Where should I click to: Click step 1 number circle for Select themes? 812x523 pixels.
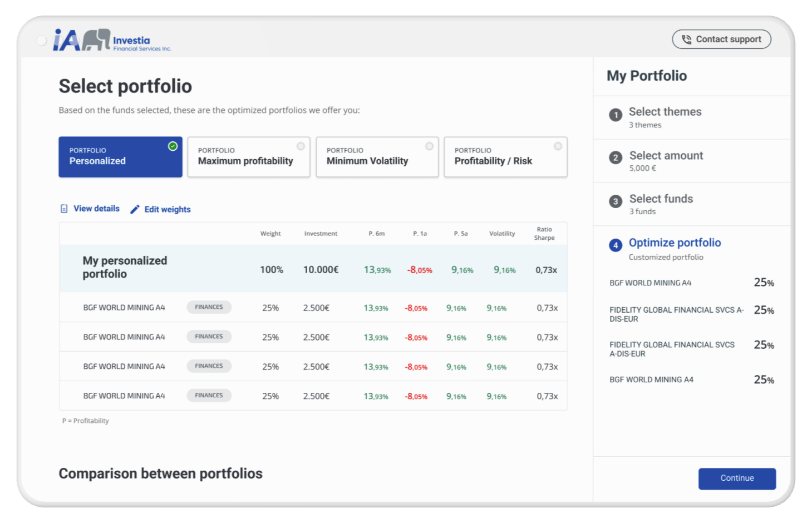click(x=616, y=115)
